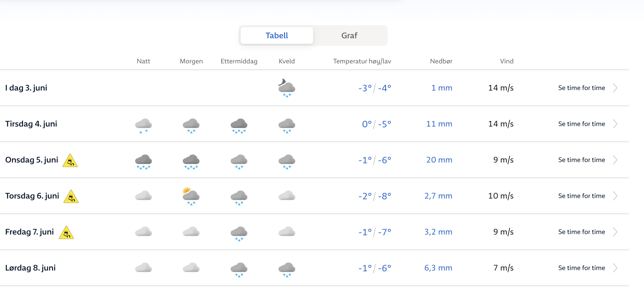
Task: Click the 0° / -5° temperature for Tirsdag
Action: tap(376, 124)
